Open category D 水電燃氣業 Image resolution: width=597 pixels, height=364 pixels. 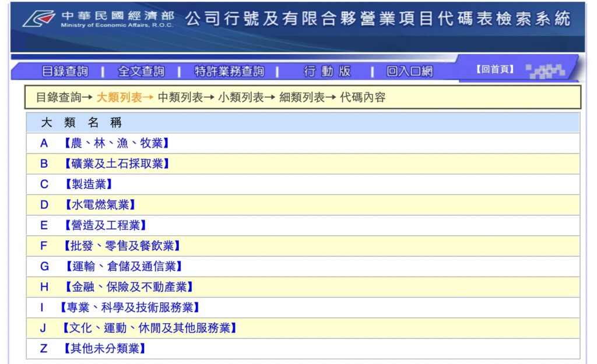click(98, 205)
